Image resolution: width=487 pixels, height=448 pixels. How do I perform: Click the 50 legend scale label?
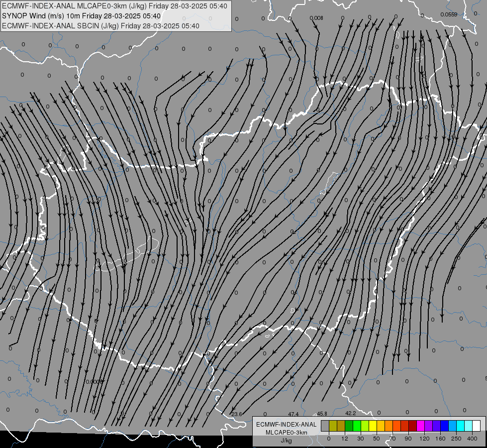tap(377, 439)
